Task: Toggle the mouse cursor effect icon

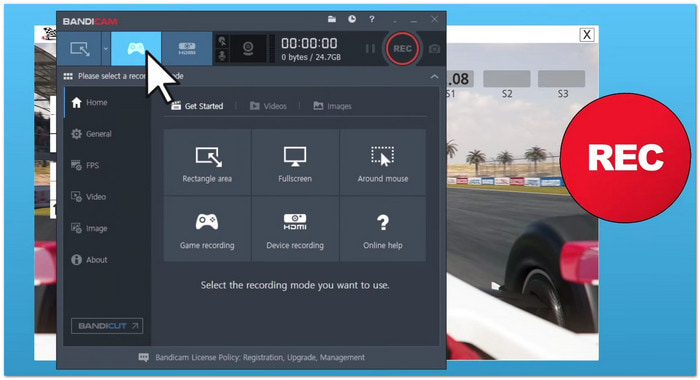Action: pos(222,42)
